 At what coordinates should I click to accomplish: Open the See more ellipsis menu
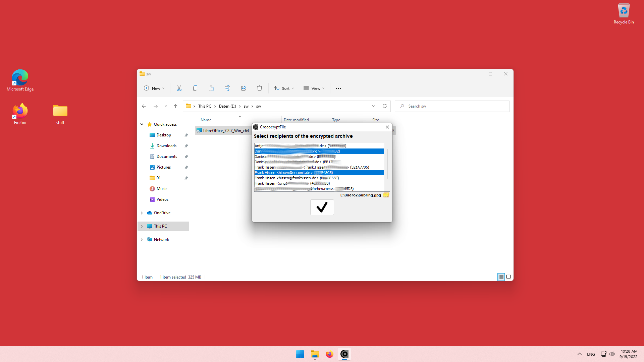coord(338,88)
